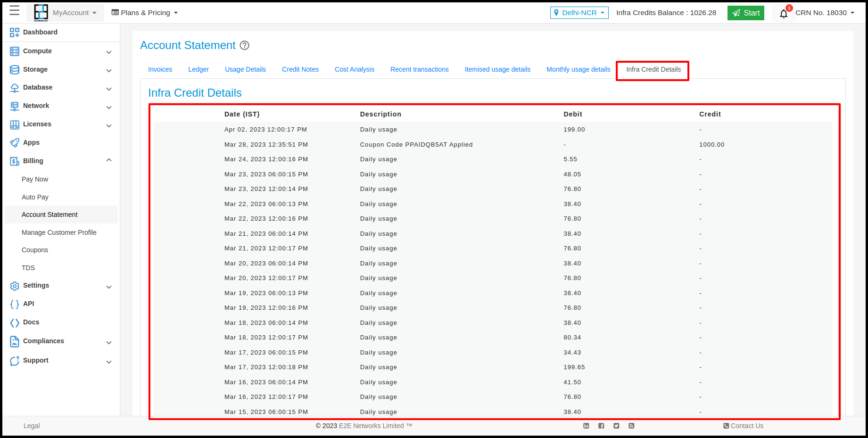Viewport: 868px width, 438px height.
Task: Collapse the Billing section chevron
Action: [109, 160]
